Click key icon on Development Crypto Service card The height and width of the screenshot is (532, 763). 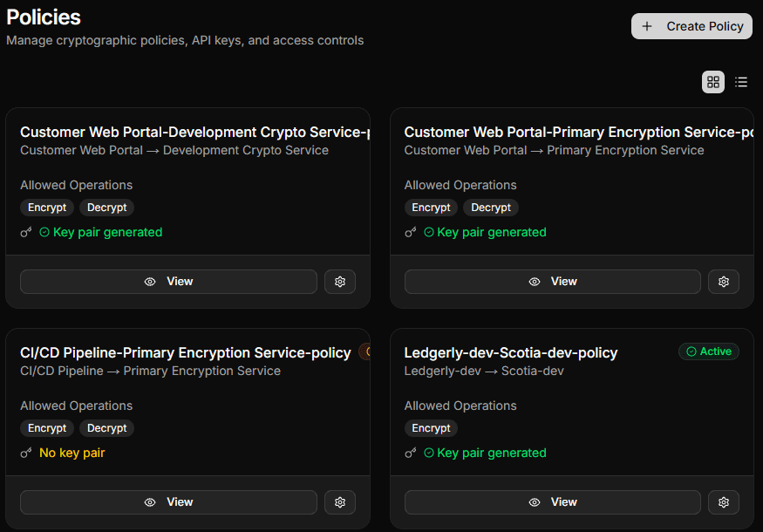tap(26, 232)
